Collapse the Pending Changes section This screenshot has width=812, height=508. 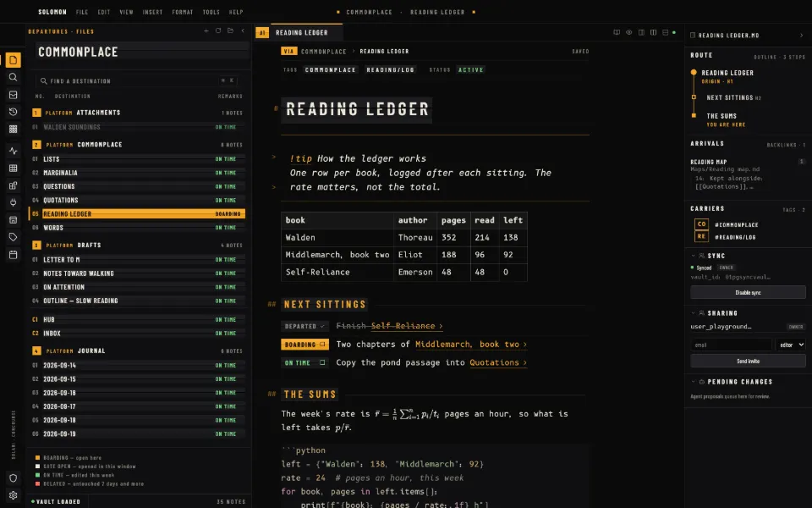[x=693, y=382]
